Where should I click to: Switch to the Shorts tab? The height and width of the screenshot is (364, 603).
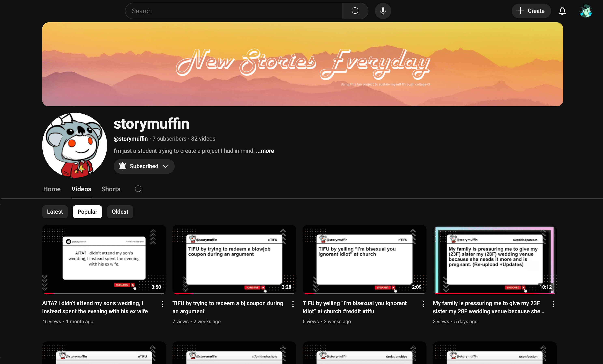[x=111, y=189]
